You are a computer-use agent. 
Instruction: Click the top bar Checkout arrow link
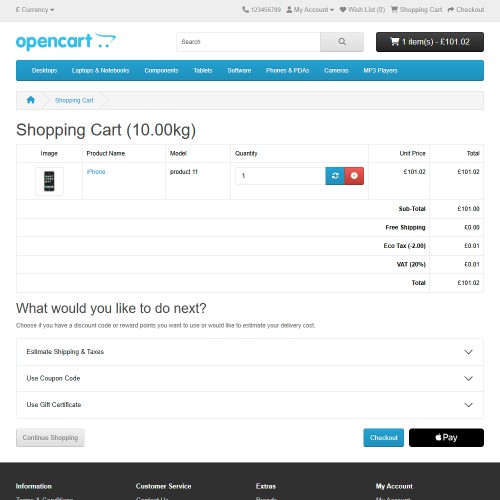pyautogui.click(x=466, y=10)
